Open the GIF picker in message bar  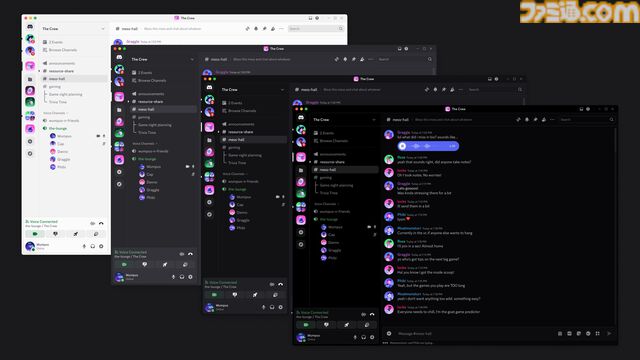point(569,333)
